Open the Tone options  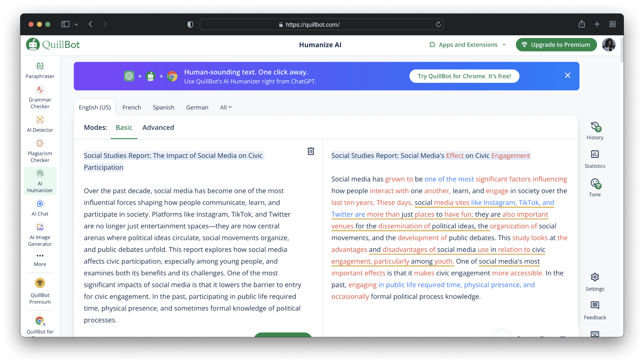pos(595,188)
